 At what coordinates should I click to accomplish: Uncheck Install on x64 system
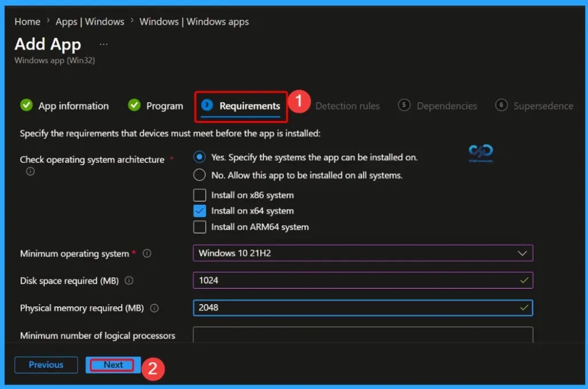point(199,211)
